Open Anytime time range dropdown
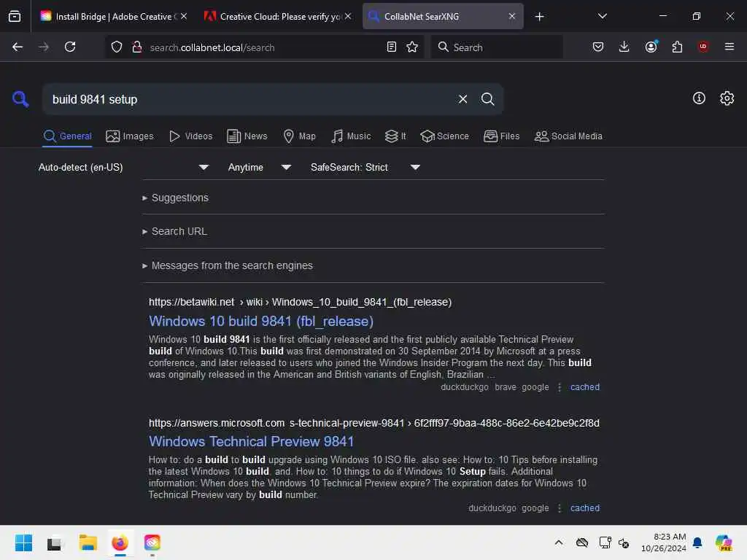 (x=259, y=167)
